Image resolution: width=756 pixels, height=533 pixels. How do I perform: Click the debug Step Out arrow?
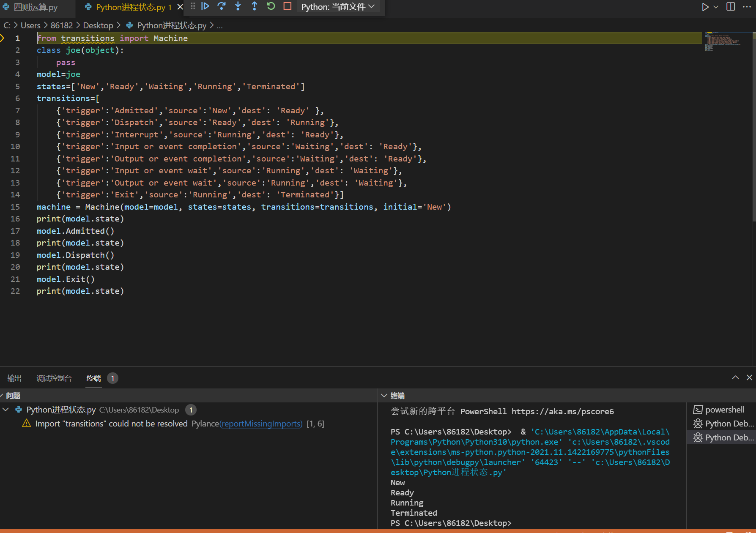255,6
